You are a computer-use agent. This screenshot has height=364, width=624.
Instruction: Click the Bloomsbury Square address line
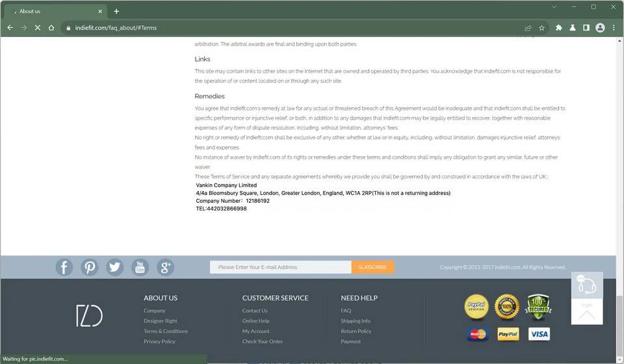pyautogui.click(x=323, y=193)
